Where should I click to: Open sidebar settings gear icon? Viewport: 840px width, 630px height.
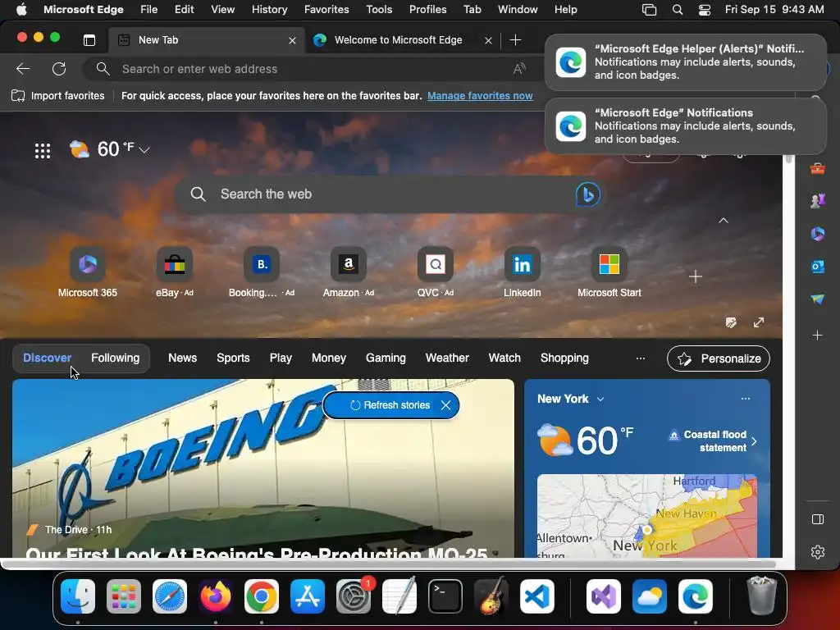click(x=818, y=552)
